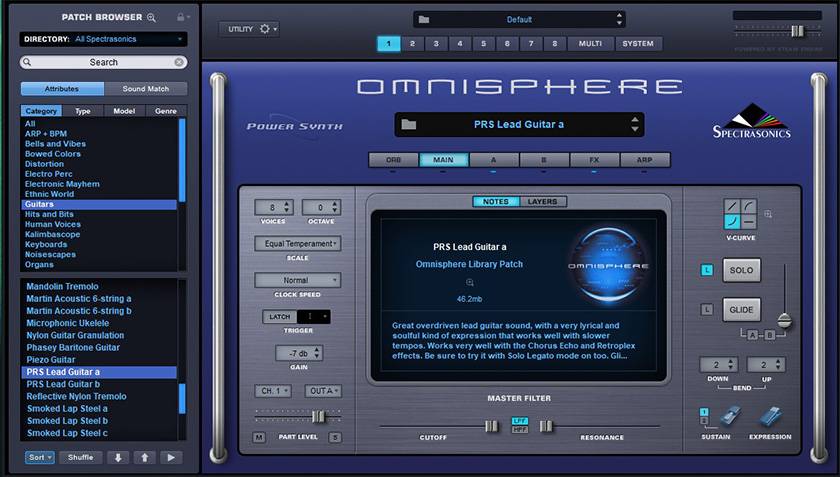The height and width of the screenshot is (477, 840).
Task: Switch to the ARP tab
Action: click(x=644, y=160)
